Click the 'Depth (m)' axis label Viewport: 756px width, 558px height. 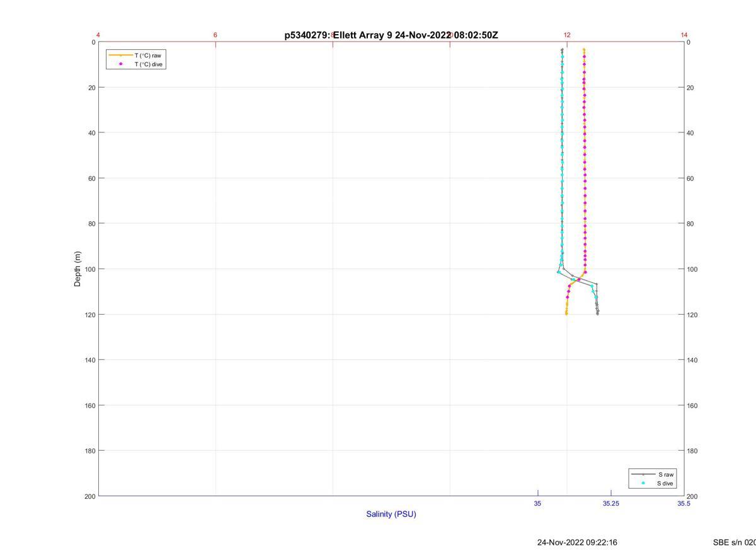coord(78,269)
